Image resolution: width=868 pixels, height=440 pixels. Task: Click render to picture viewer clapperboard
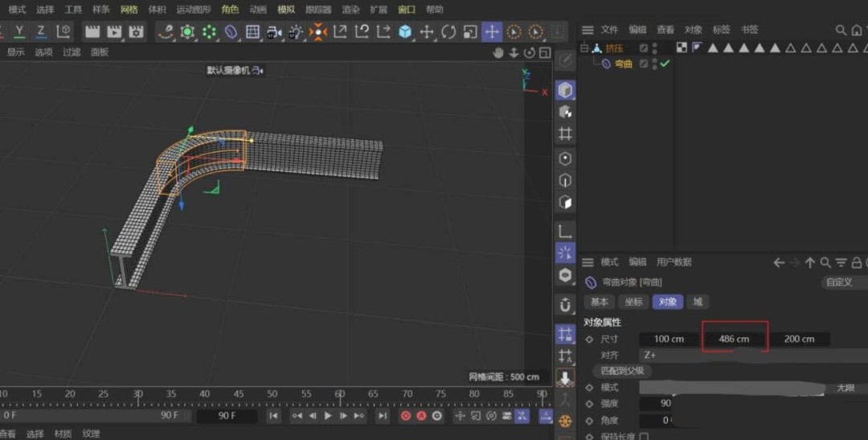tap(114, 32)
